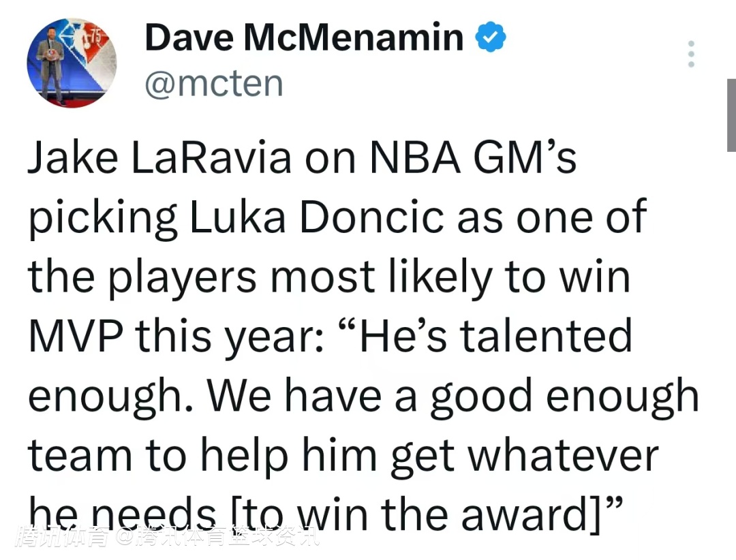Open the three-dot more options menu

tap(691, 54)
